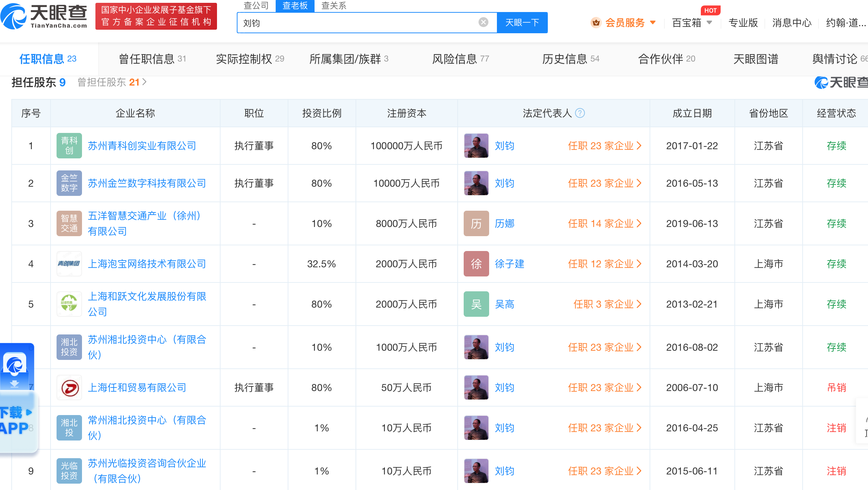Click the crown icon beside 会员服务
This screenshot has width=868, height=490.
coord(596,23)
